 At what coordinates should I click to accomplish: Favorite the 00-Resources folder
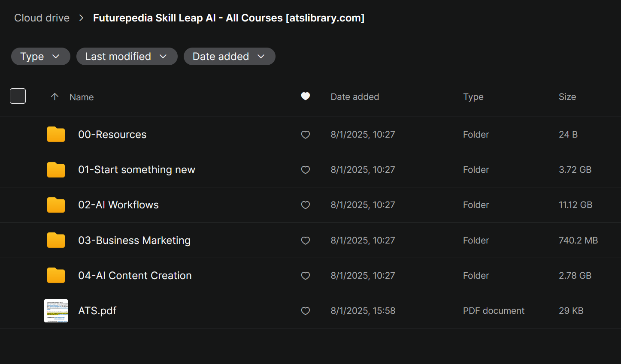[x=305, y=135]
